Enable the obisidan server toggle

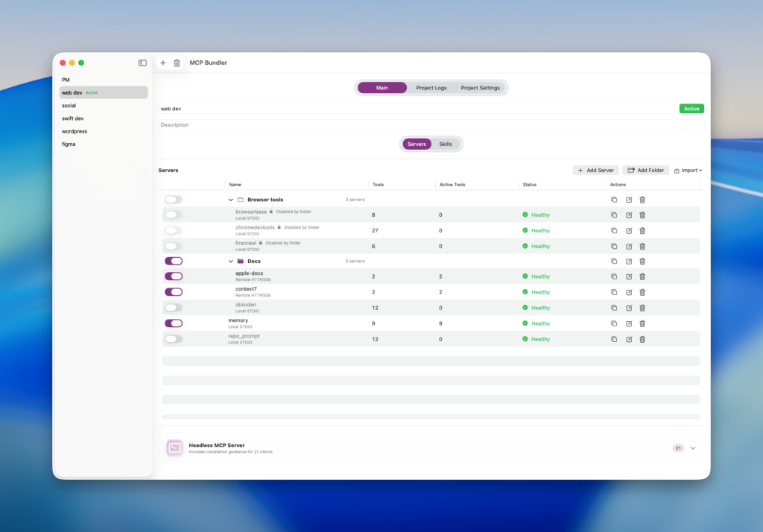(x=174, y=308)
